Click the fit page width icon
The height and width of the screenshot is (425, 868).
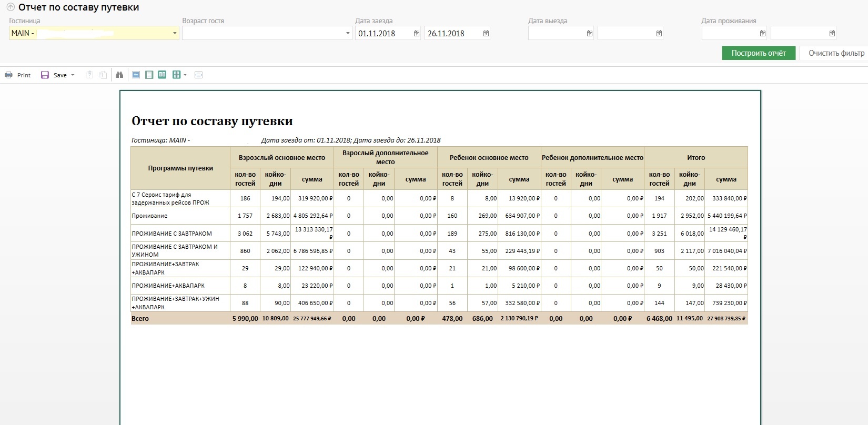pyautogui.click(x=198, y=75)
